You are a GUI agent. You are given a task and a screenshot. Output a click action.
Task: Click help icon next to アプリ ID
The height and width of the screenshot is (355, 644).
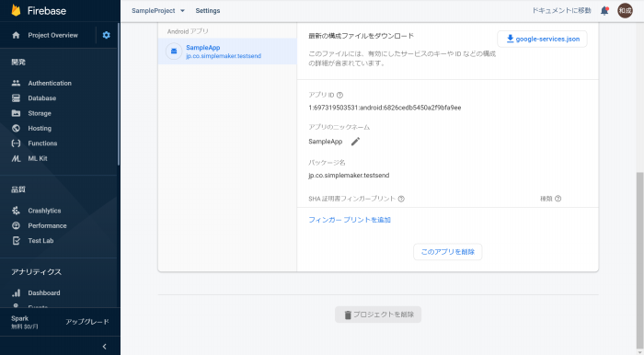(x=339, y=95)
